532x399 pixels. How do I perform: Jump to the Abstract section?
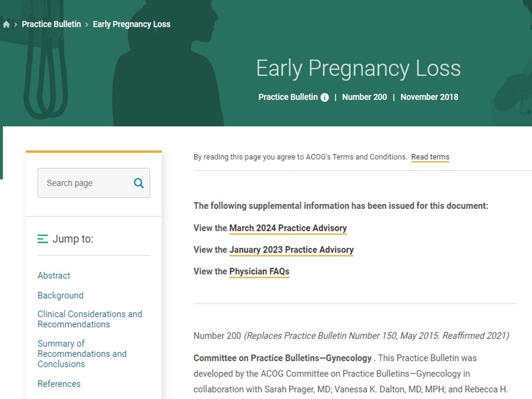pos(54,275)
